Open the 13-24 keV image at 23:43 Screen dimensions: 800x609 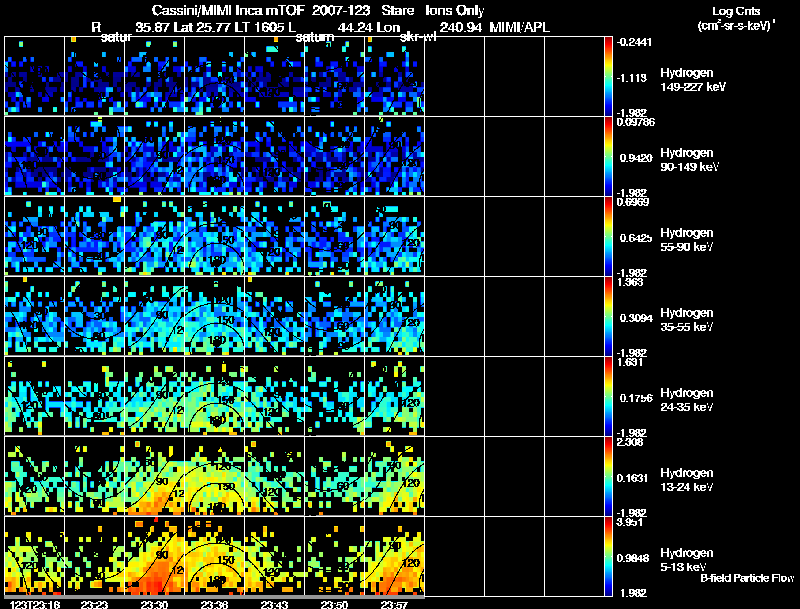pyautogui.click(x=274, y=476)
